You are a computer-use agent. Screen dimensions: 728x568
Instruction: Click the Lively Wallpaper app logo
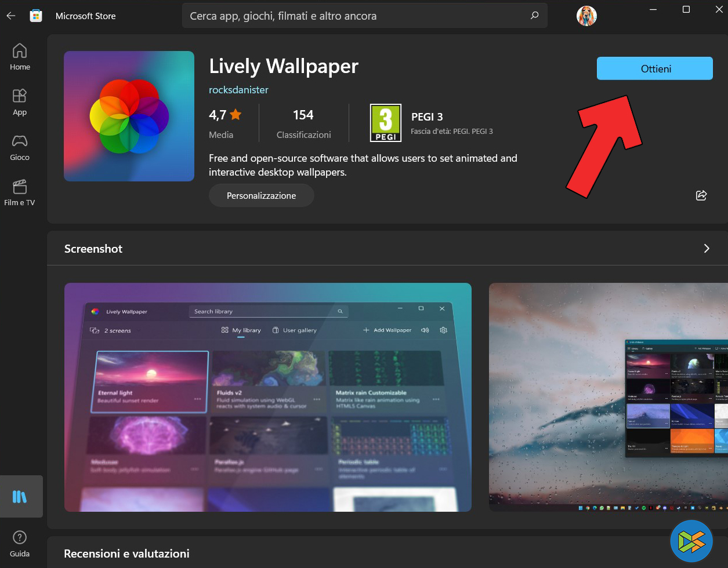[129, 116]
